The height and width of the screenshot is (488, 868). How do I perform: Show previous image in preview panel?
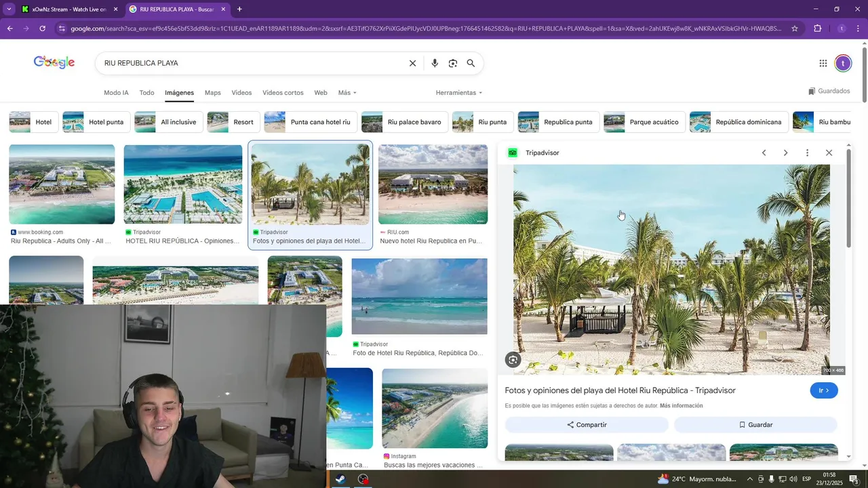coord(764,152)
